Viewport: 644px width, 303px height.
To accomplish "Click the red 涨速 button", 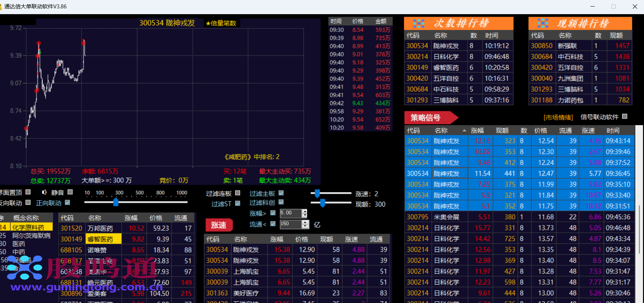I will click(219, 225).
